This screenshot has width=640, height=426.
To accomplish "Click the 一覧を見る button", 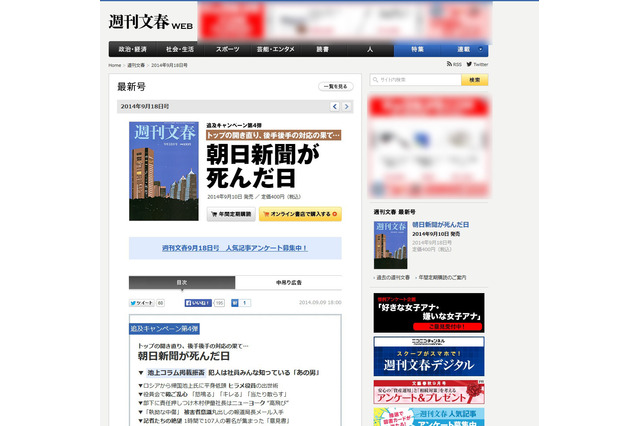I will coord(336,87).
